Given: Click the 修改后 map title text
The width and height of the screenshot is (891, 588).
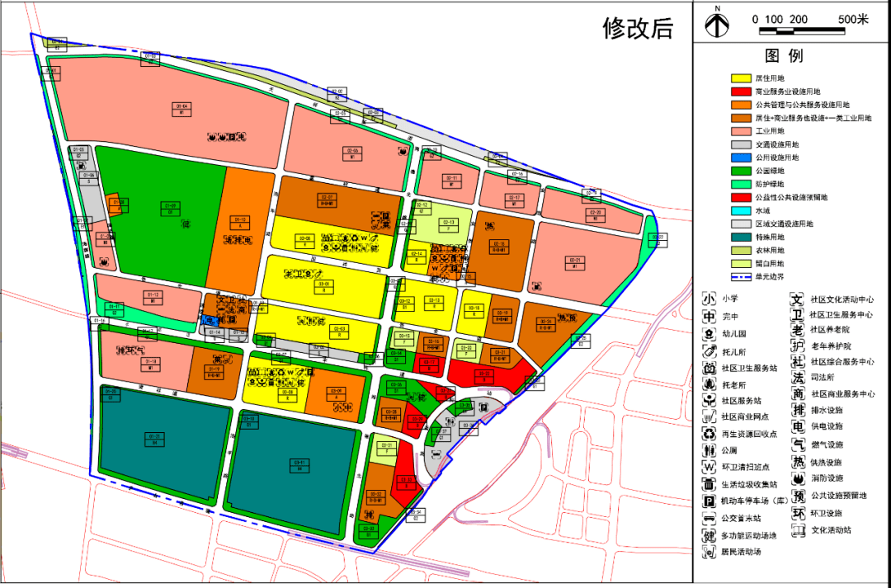Looking at the screenshot, I should (638, 29).
